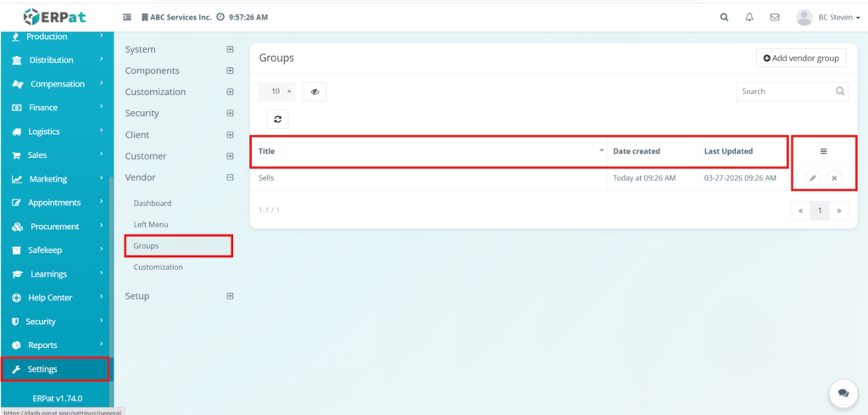Go to previous page of groups

tap(800, 210)
